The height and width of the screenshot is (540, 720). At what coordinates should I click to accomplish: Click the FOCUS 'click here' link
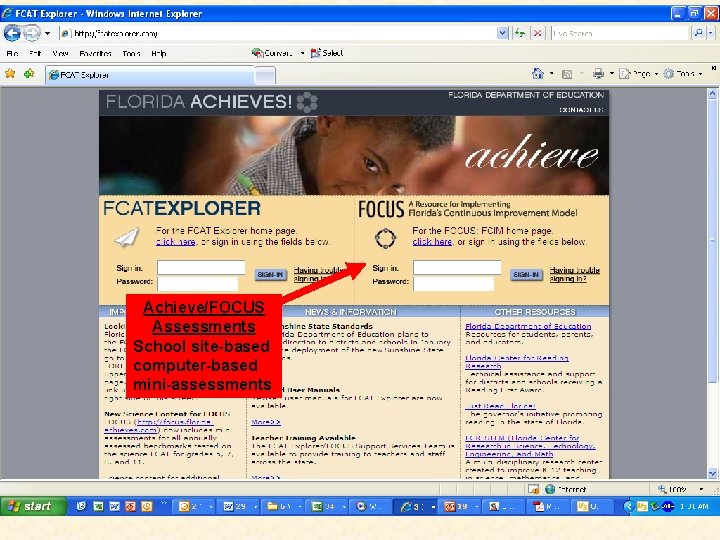tap(432, 242)
